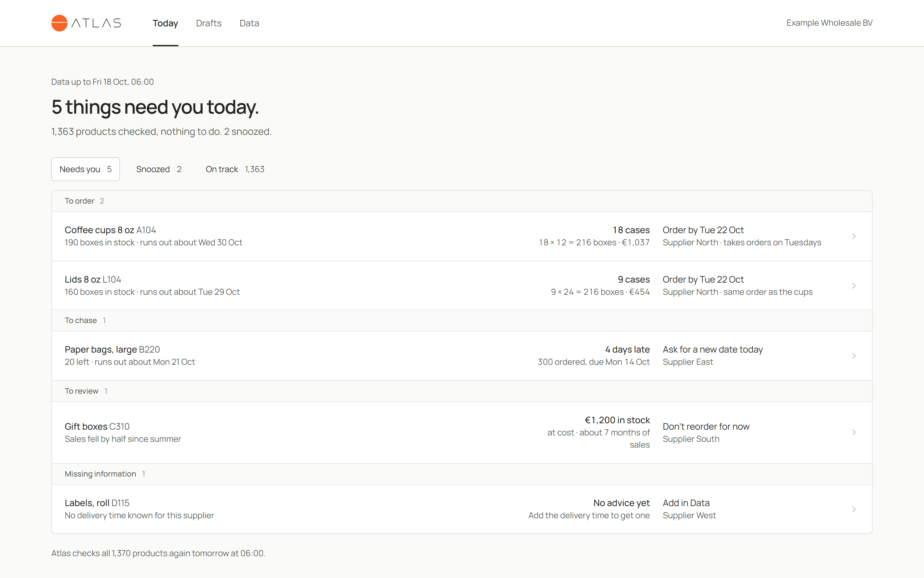Image resolution: width=924 pixels, height=578 pixels.
Task: Go to the Data nav tab
Action: [249, 23]
